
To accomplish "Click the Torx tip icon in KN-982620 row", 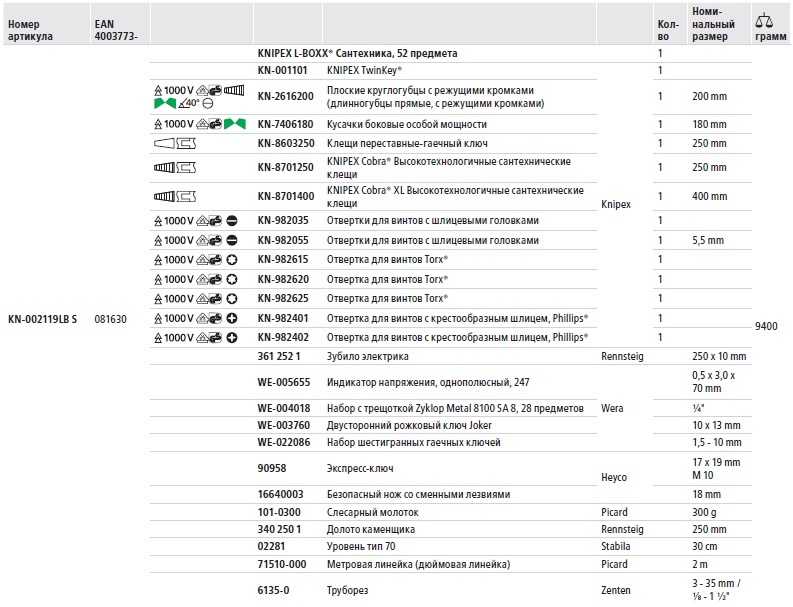I will (x=232, y=279).
